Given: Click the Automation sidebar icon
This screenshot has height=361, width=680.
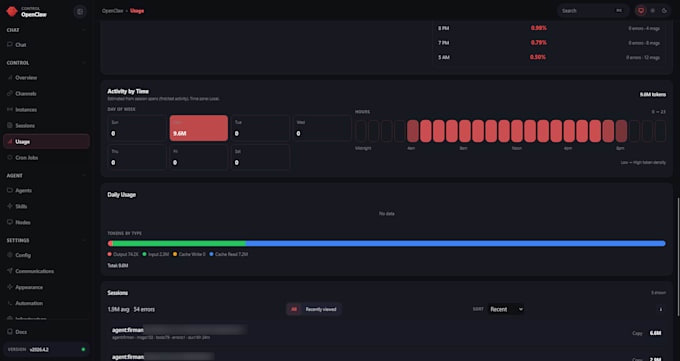Looking at the screenshot, I should coord(10,303).
